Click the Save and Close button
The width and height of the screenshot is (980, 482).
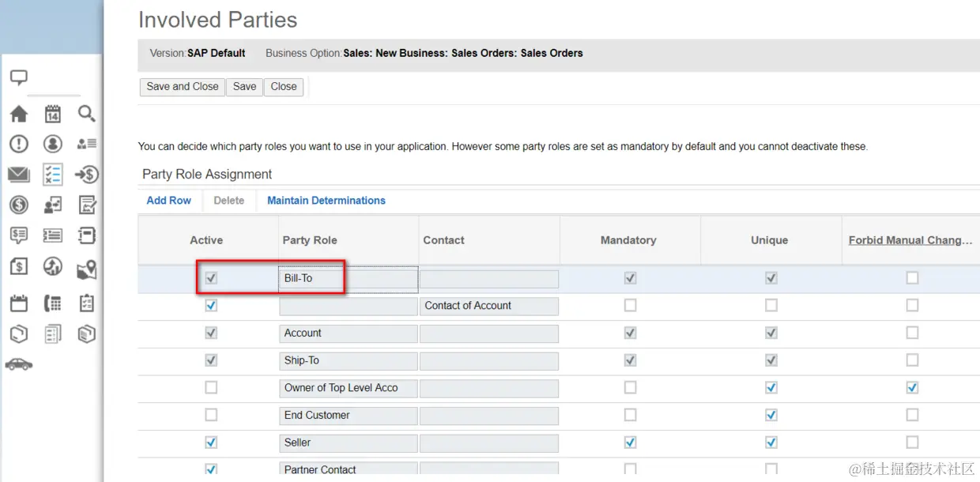[183, 87]
